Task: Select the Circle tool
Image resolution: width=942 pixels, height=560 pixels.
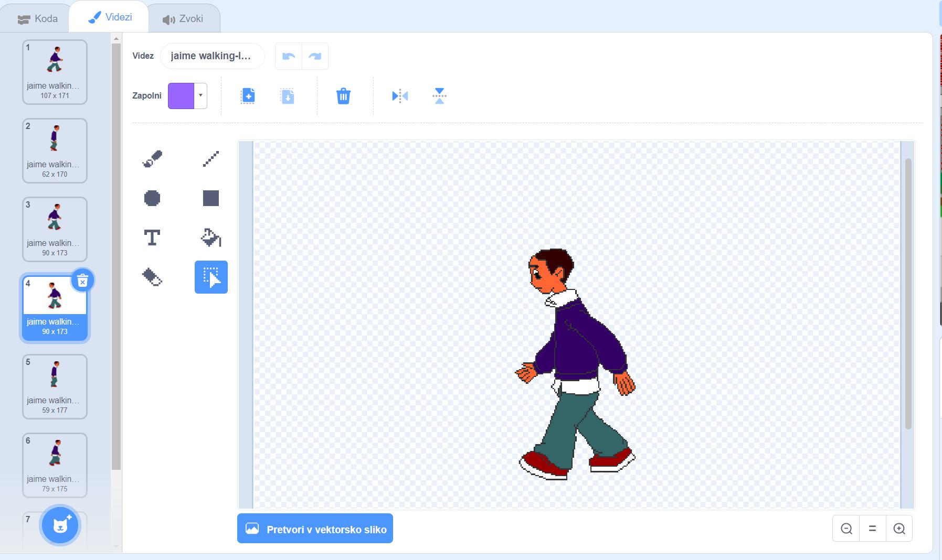Action: pyautogui.click(x=152, y=198)
